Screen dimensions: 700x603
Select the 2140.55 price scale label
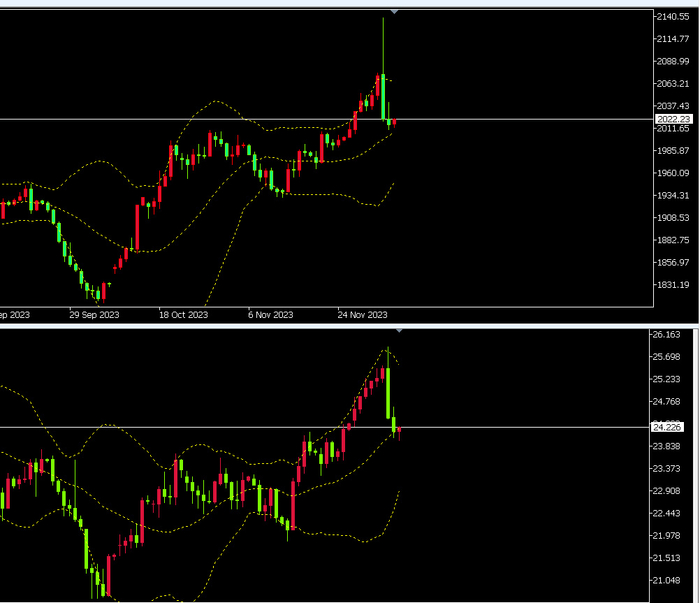[x=673, y=17]
